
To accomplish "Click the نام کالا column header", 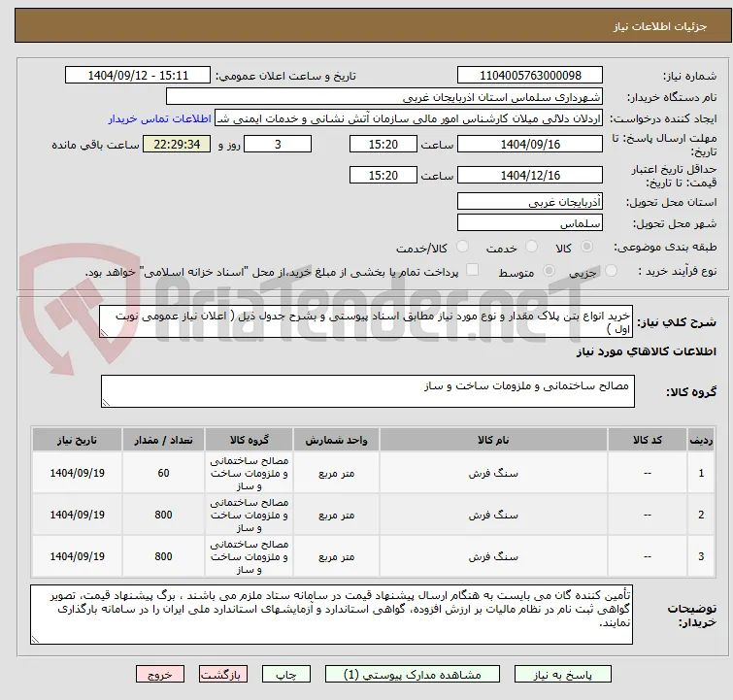I will tap(493, 440).
